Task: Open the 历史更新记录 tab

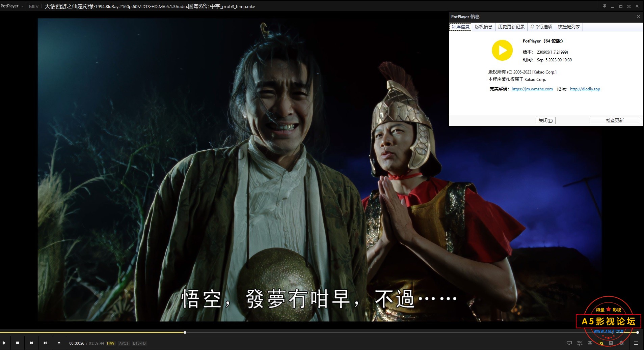Action: tap(511, 27)
